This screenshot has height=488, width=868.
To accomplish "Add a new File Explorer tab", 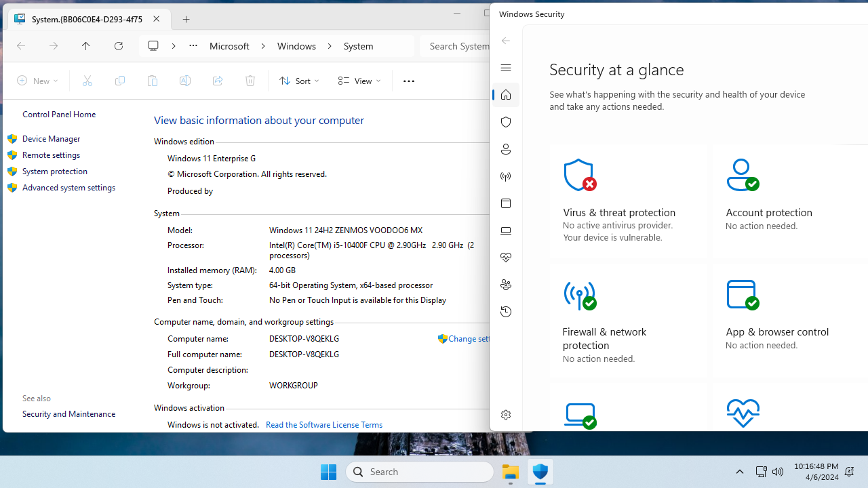I will point(186,19).
